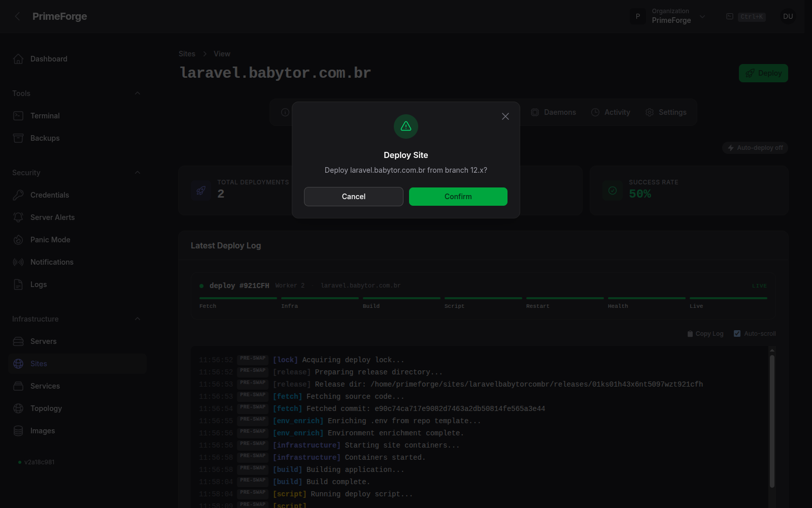The height and width of the screenshot is (508, 812).
Task: Open the Logs file icon
Action: [18, 284]
